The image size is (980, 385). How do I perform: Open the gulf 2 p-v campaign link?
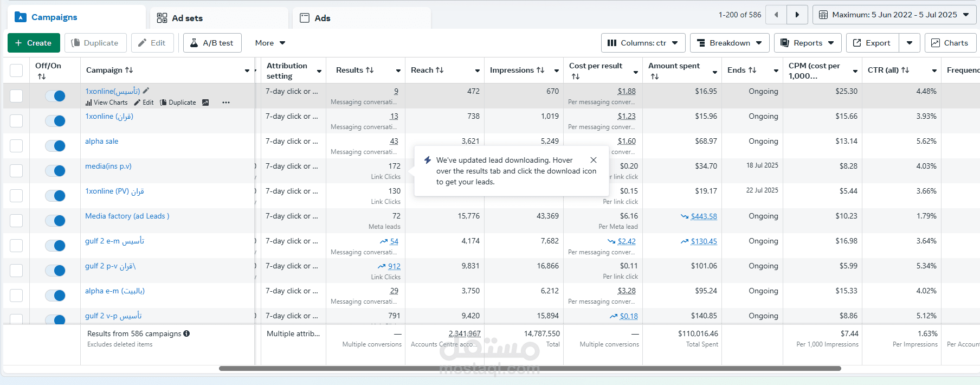110,266
